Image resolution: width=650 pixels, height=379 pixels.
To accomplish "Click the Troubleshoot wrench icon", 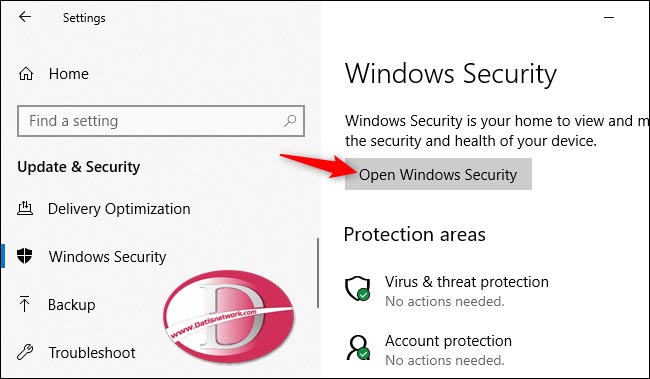I will coord(25,352).
